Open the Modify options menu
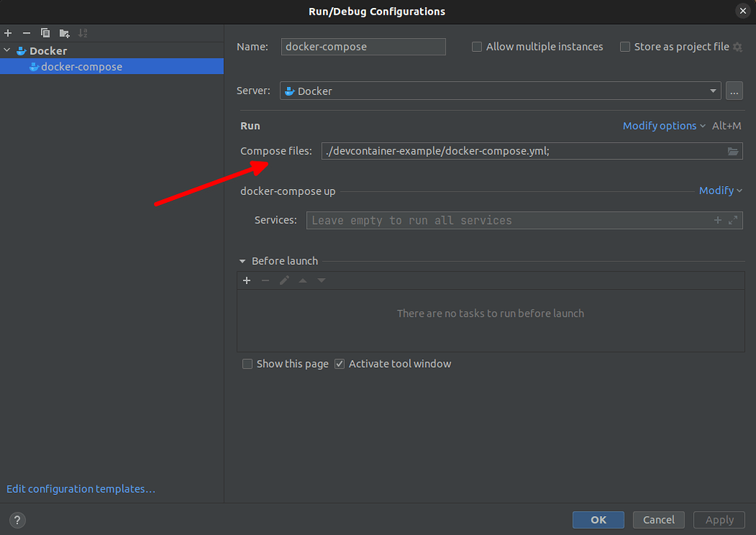 (x=660, y=126)
